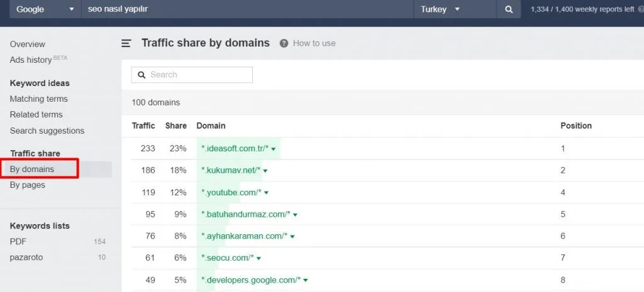
Task: Open the *.kukumav.net/* domain link
Action: tap(231, 170)
